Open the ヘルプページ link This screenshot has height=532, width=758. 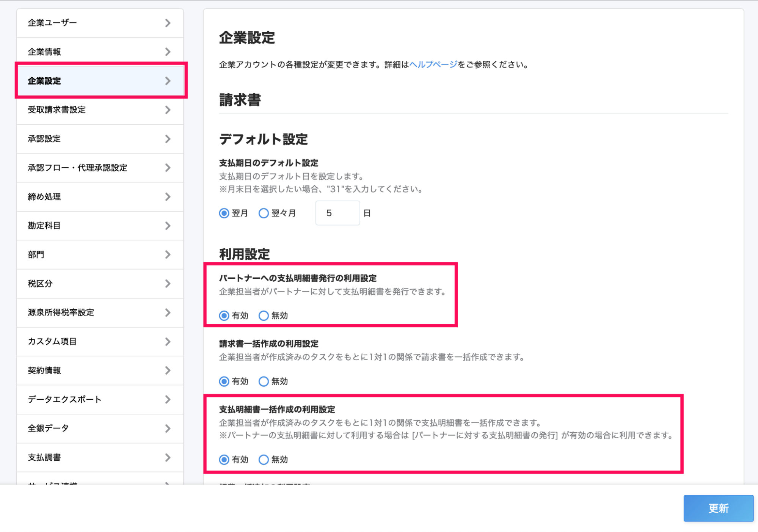433,64
